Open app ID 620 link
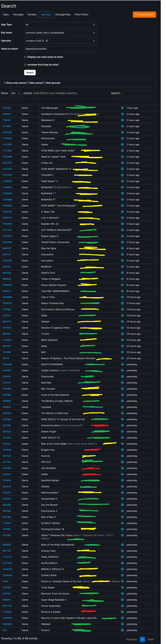The width and height of the screenshot is (166, 644). (x=5, y=630)
